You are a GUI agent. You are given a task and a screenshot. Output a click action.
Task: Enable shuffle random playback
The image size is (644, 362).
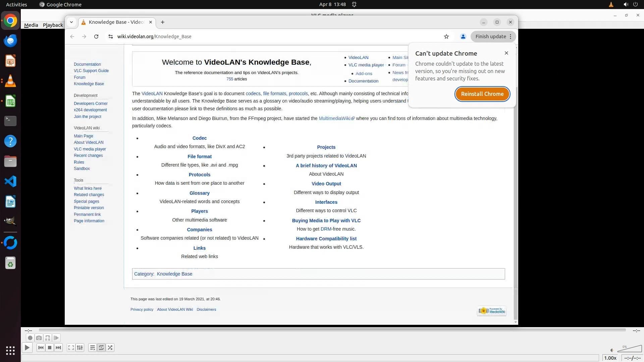[110, 348]
